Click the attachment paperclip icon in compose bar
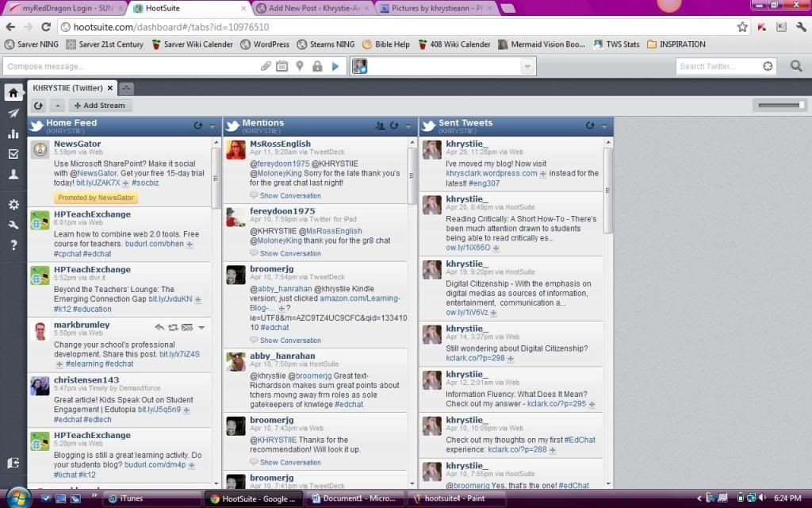This screenshot has height=508, width=812. click(x=266, y=67)
